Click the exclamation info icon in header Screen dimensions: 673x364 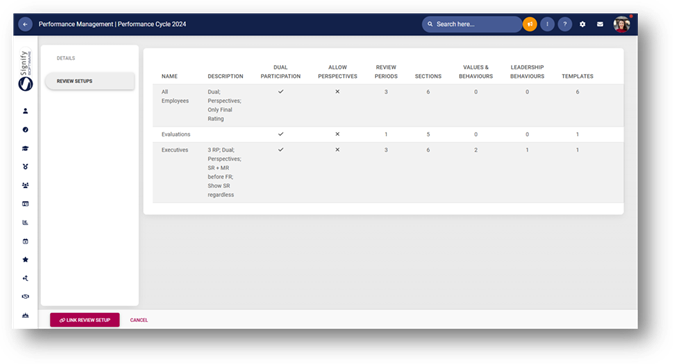547,24
